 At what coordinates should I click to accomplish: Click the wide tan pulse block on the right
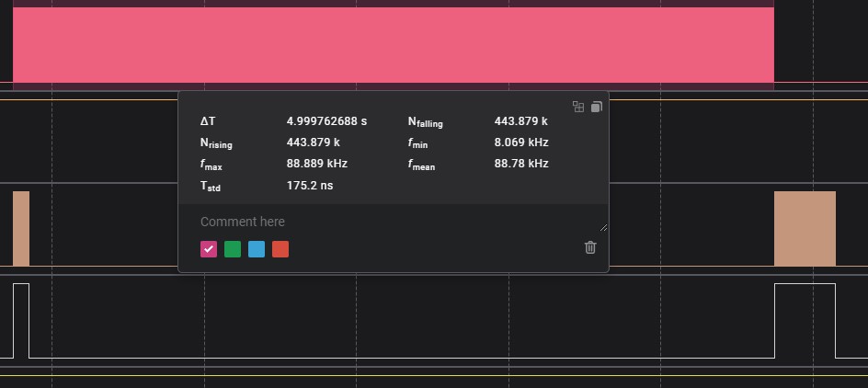tap(805, 229)
